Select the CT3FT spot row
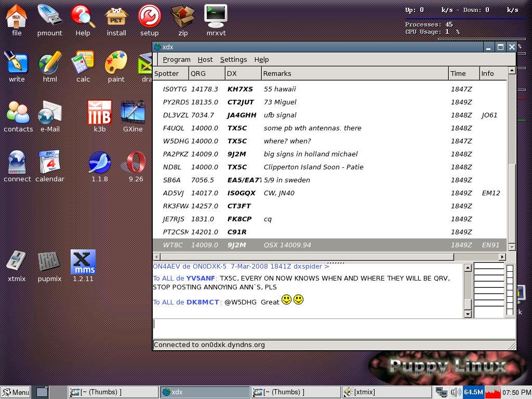 (x=330, y=206)
